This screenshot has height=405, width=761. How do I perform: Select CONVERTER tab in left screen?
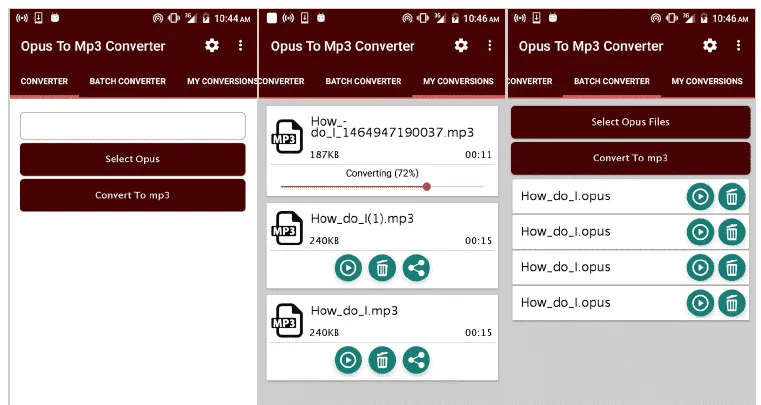(x=44, y=81)
